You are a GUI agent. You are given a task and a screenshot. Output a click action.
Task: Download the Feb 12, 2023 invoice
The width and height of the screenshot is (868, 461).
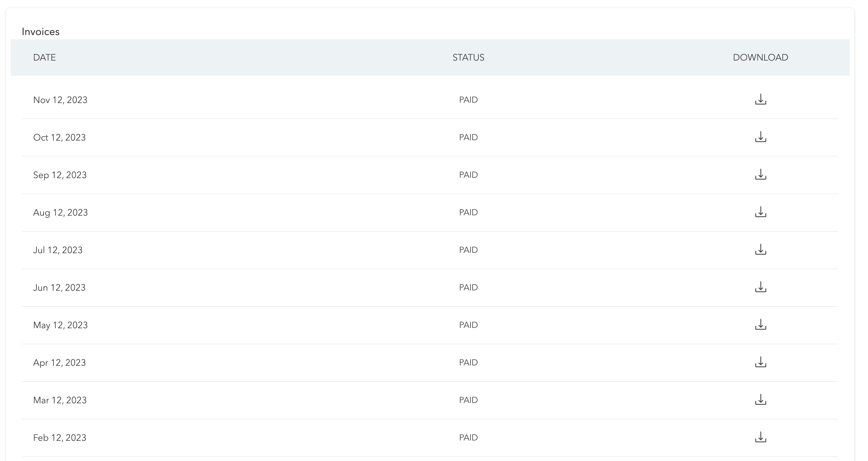point(760,437)
